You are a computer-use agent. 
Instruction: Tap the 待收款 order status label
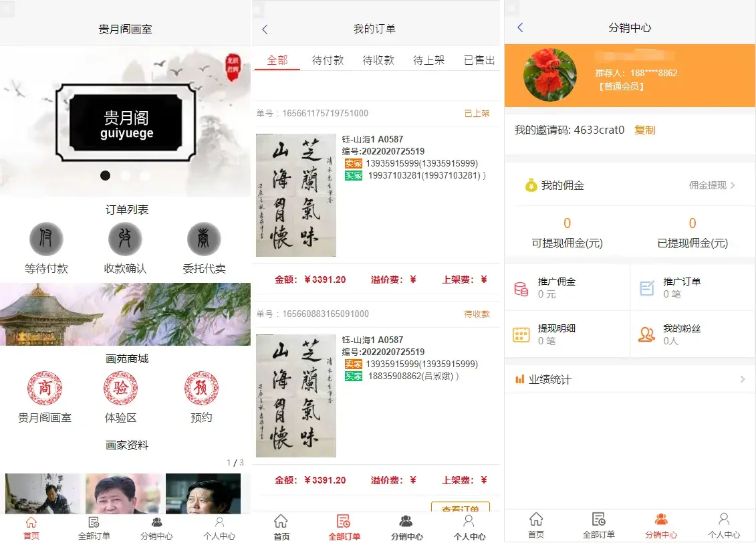[477, 314]
